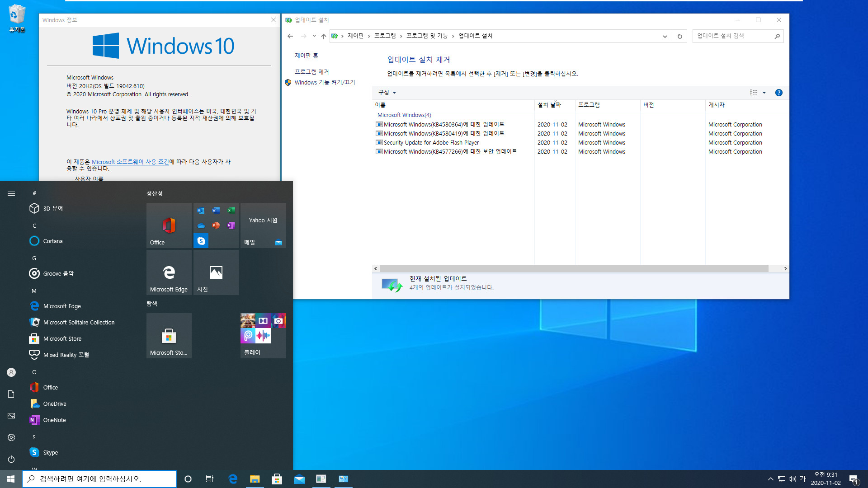Go up one level in Control Panel
Viewport: 868px width, 488px height.
tap(324, 36)
